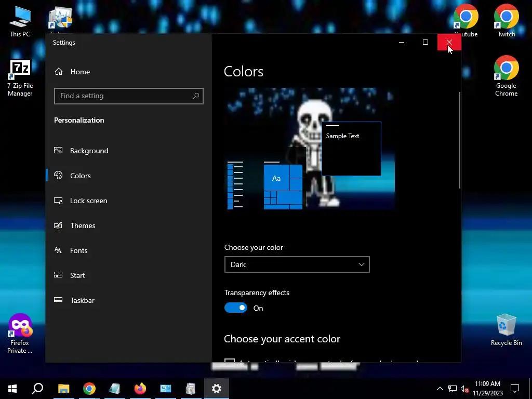The width and height of the screenshot is (532, 399).
Task: Select Twitch desktop shortcut
Action: [x=506, y=21]
